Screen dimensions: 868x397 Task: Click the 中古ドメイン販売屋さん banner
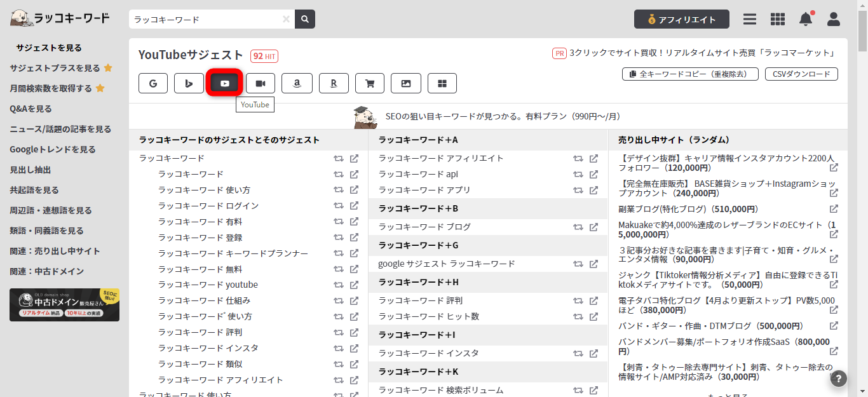pyautogui.click(x=64, y=304)
